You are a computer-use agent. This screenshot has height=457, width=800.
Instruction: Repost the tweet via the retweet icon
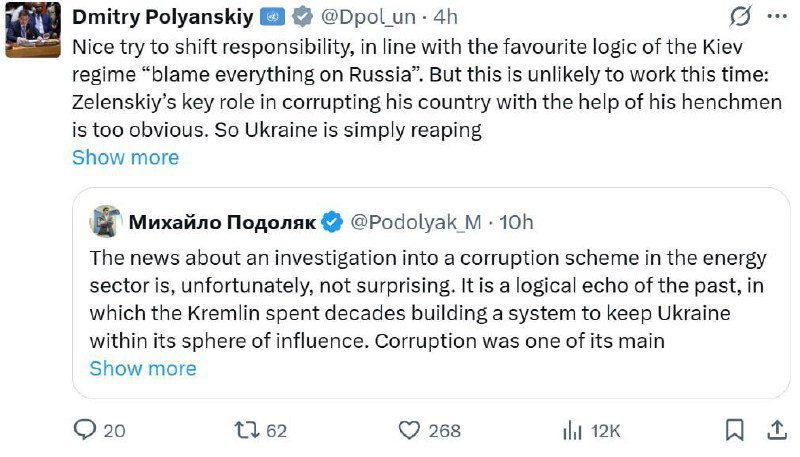(246, 430)
